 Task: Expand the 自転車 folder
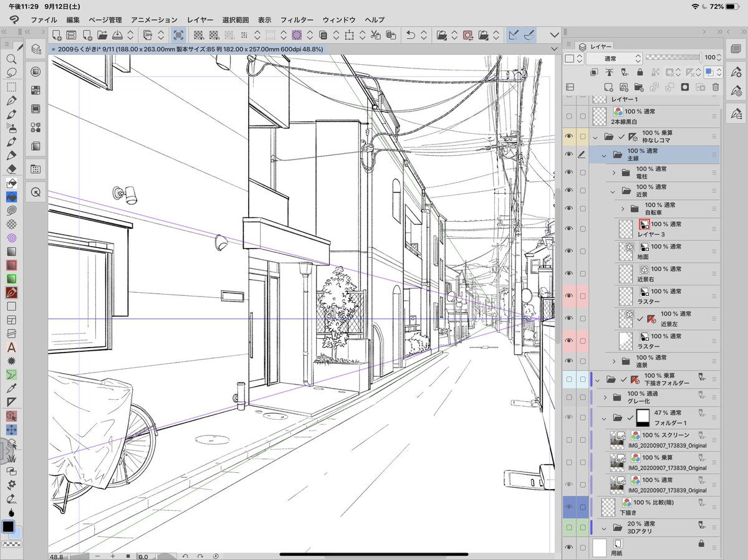[622, 209]
